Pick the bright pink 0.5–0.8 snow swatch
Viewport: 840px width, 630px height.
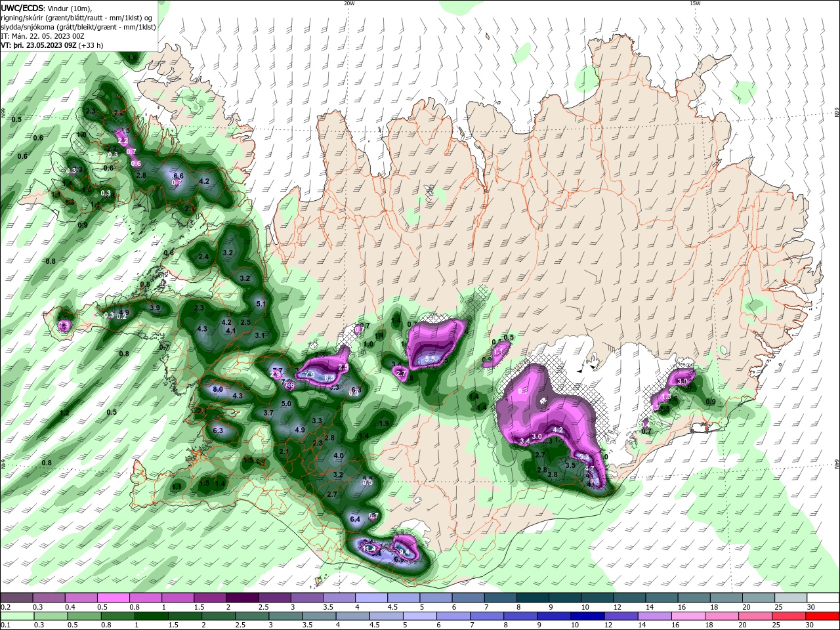click(113, 597)
